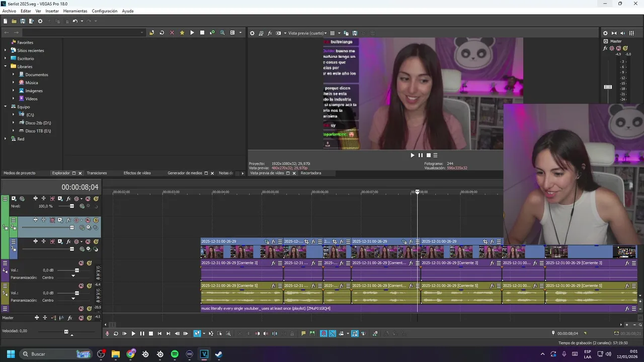This screenshot has width=644, height=362.
Task: Switch to Recortadora tab
Action: [x=311, y=173]
